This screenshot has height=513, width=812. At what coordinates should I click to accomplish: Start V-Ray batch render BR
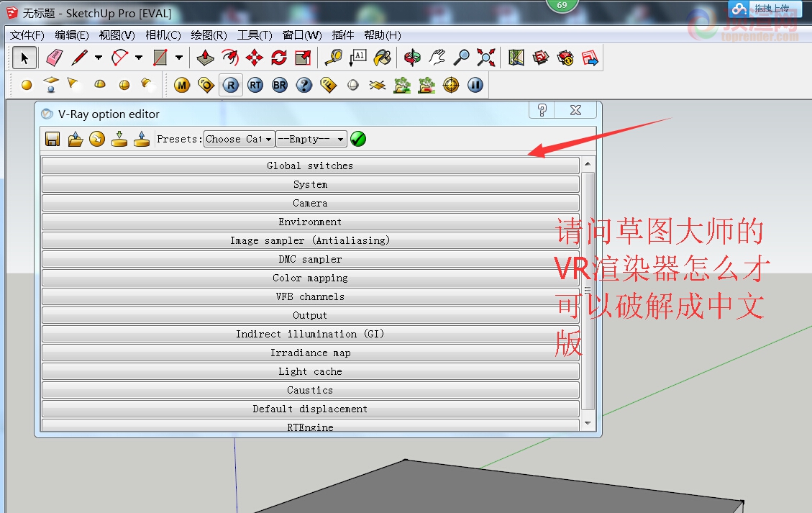(x=280, y=85)
